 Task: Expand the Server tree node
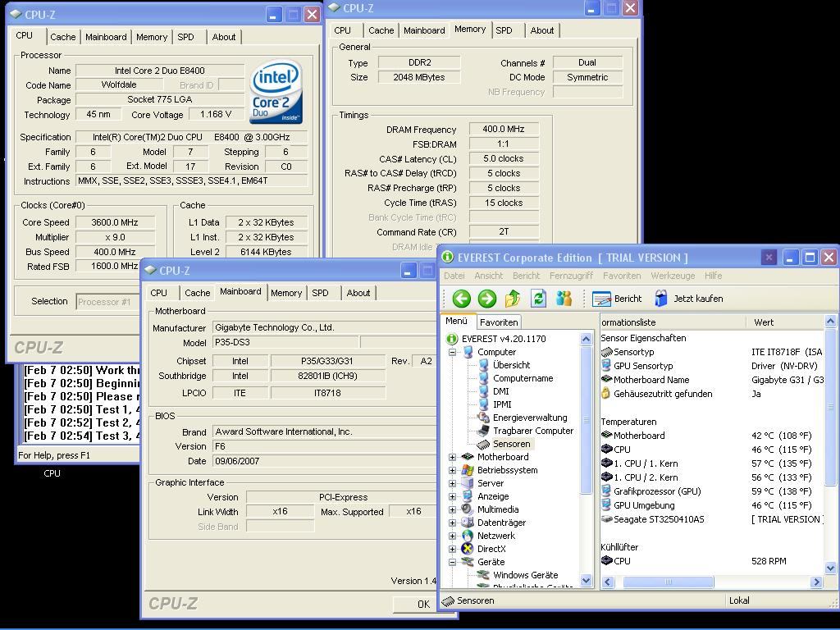click(x=452, y=483)
